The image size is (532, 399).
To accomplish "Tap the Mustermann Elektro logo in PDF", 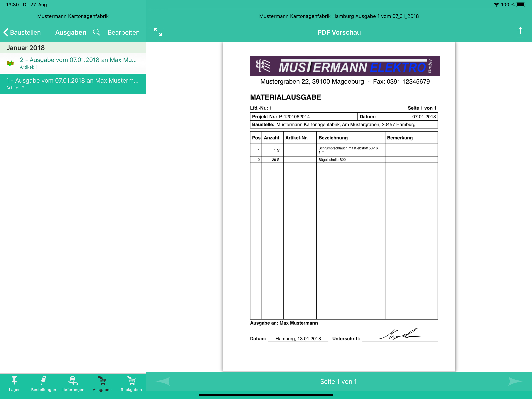I will tap(345, 66).
